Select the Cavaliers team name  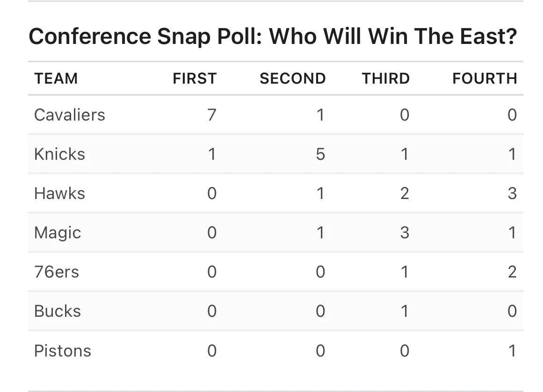70,115
